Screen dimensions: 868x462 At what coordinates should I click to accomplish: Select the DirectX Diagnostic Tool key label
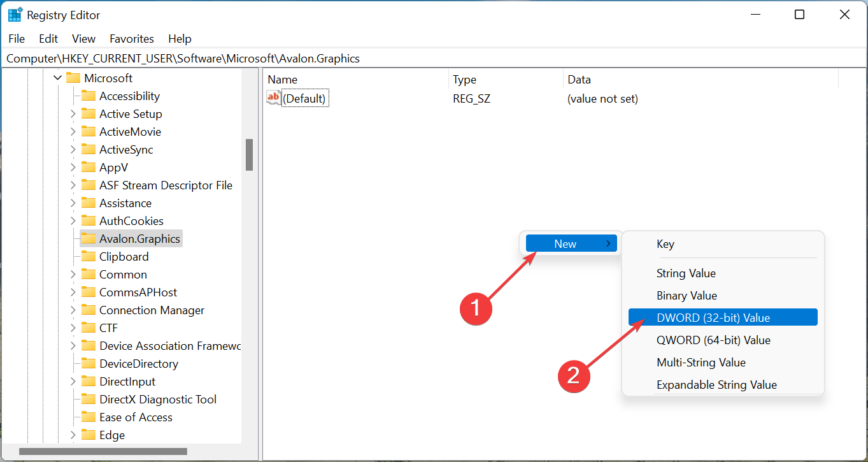[158, 400]
